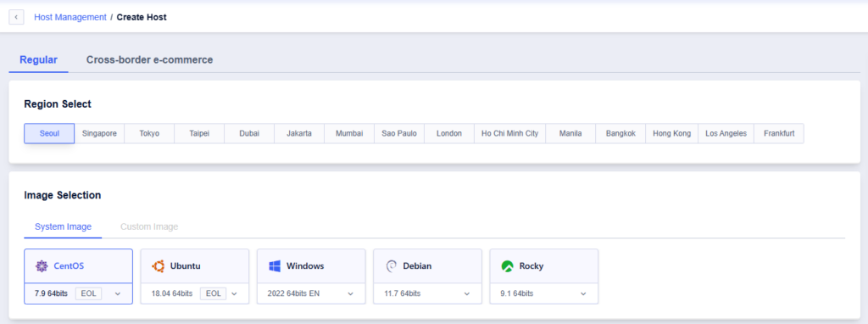Viewport: 868px width, 324px height.
Task: Open the Host Management breadcrumb link
Action: point(70,17)
